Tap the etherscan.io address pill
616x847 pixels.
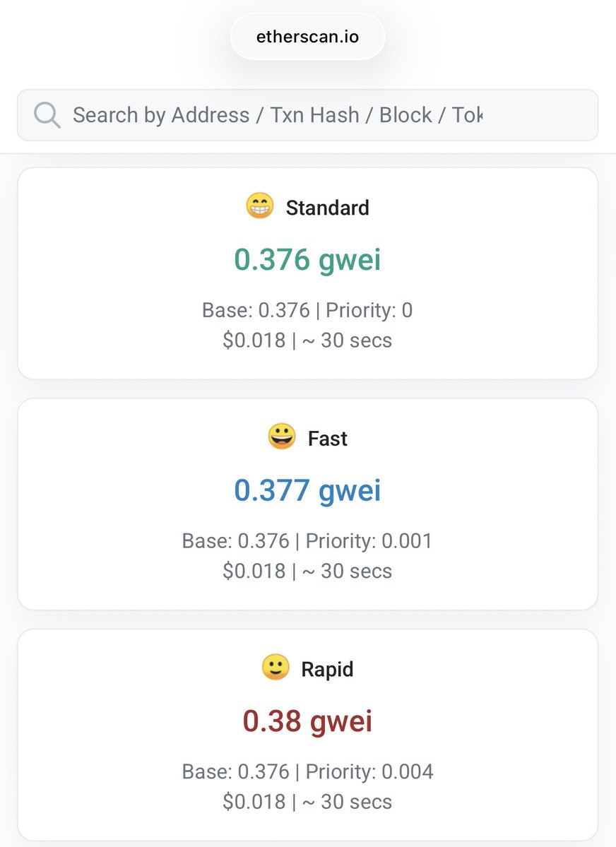[307, 37]
